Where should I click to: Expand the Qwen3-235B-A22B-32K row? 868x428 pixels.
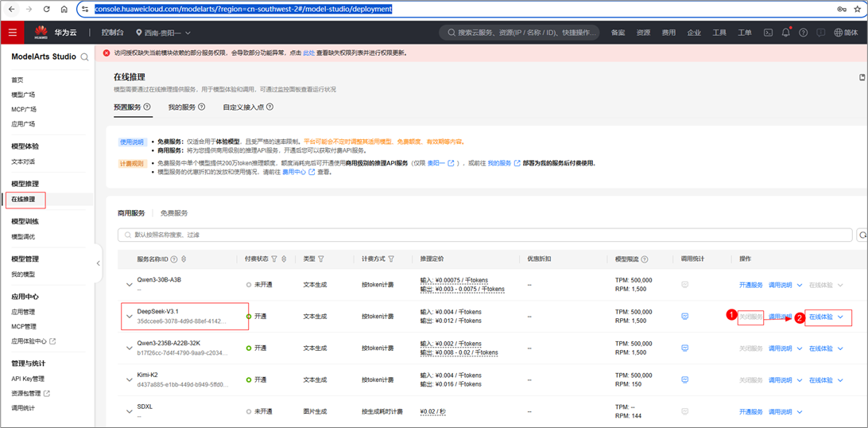130,348
